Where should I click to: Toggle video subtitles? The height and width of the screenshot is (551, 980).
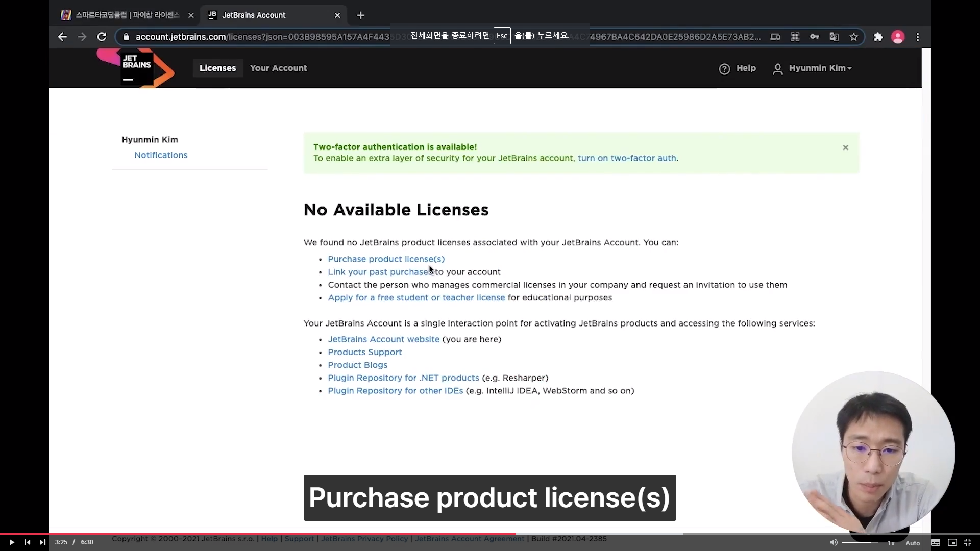(x=936, y=542)
